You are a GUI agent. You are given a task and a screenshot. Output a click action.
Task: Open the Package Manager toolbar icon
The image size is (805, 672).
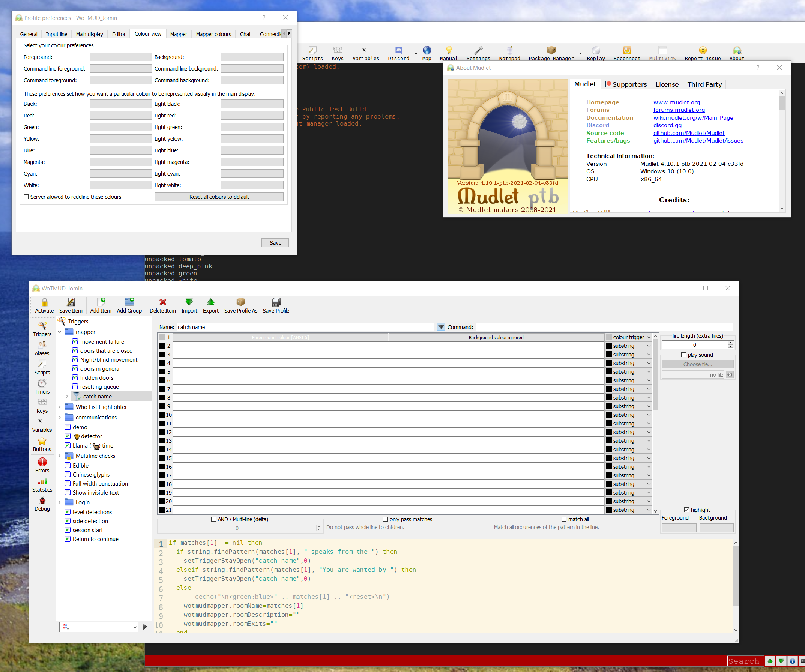click(551, 50)
